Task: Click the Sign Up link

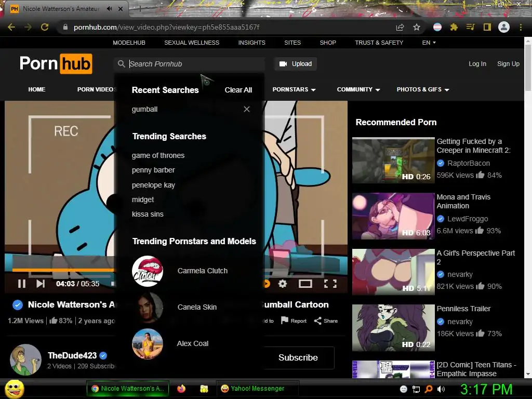Action: click(x=508, y=64)
